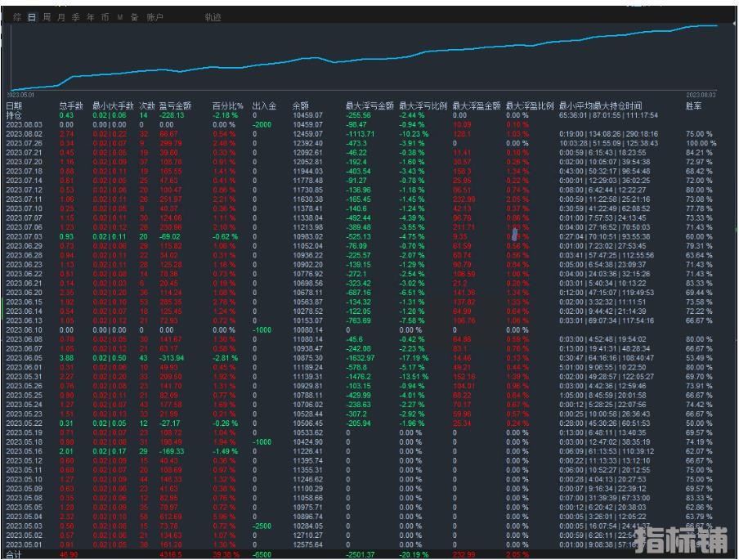Select the 日 daily tab
739x560 pixels.
32,17
